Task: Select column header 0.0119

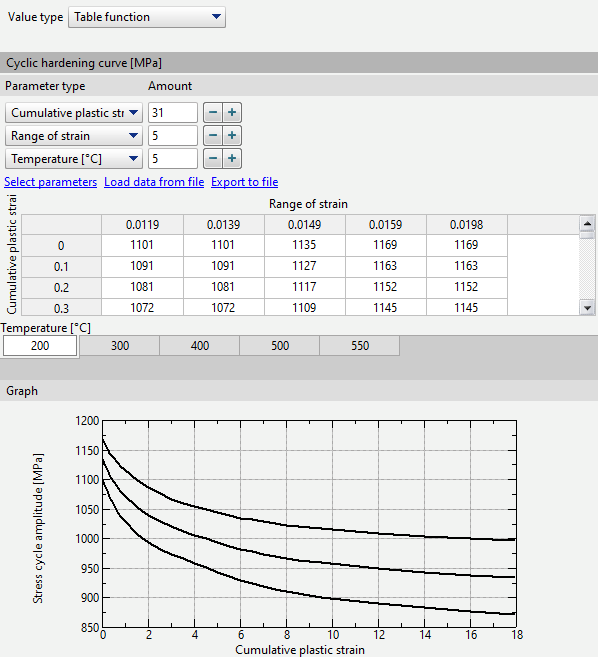Action: (142, 225)
